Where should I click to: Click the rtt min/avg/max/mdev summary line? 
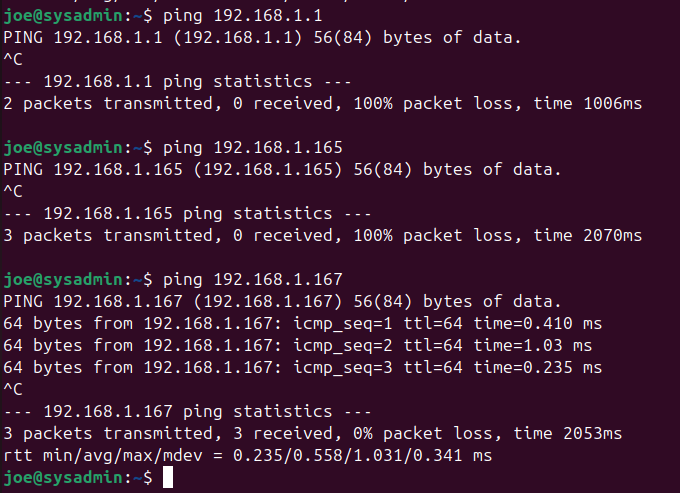click(x=248, y=456)
